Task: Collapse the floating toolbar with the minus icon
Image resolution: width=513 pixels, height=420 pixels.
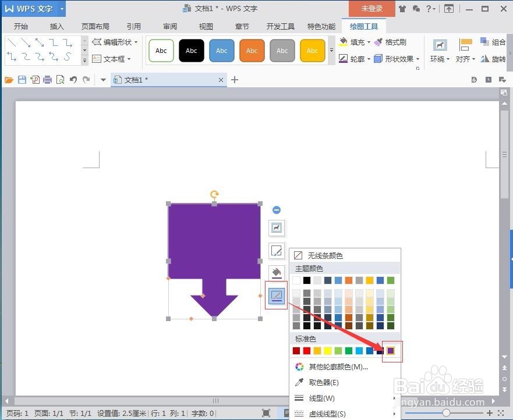Action: (x=277, y=210)
